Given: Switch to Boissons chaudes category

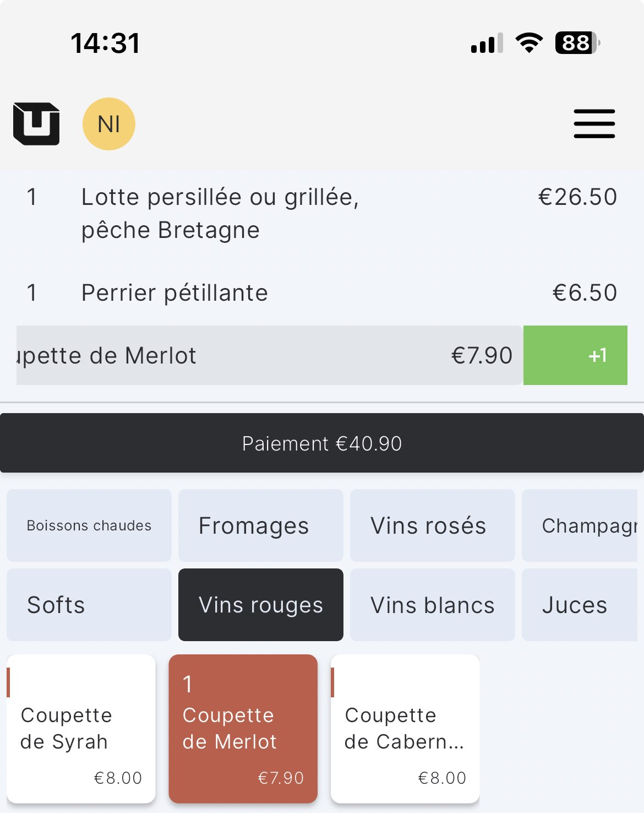Looking at the screenshot, I should [x=89, y=525].
